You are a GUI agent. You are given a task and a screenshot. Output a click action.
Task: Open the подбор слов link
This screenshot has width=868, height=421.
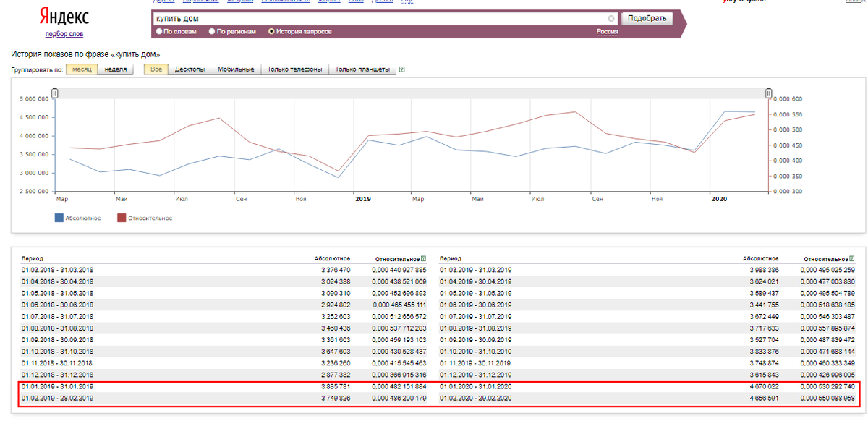[64, 34]
